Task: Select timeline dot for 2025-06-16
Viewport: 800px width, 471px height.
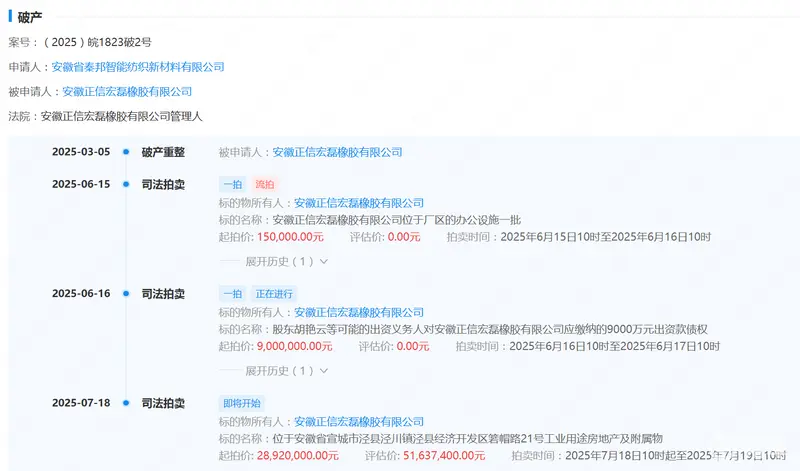Action: coord(126,293)
